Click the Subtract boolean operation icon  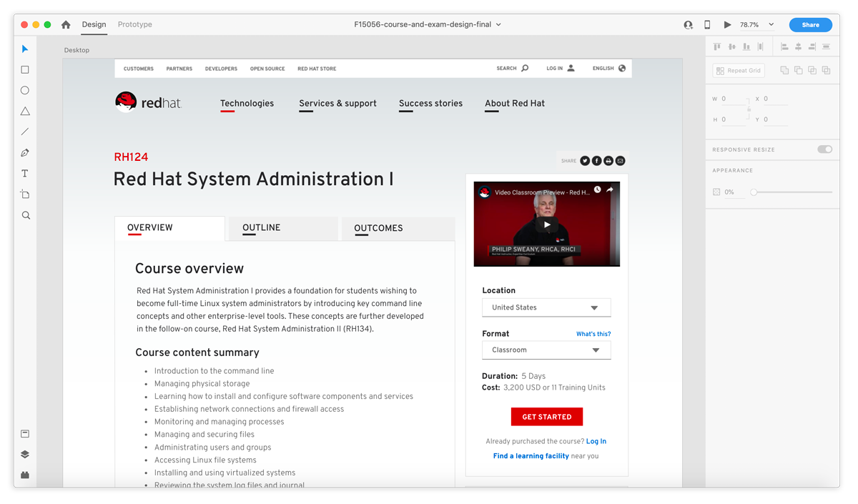(799, 70)
